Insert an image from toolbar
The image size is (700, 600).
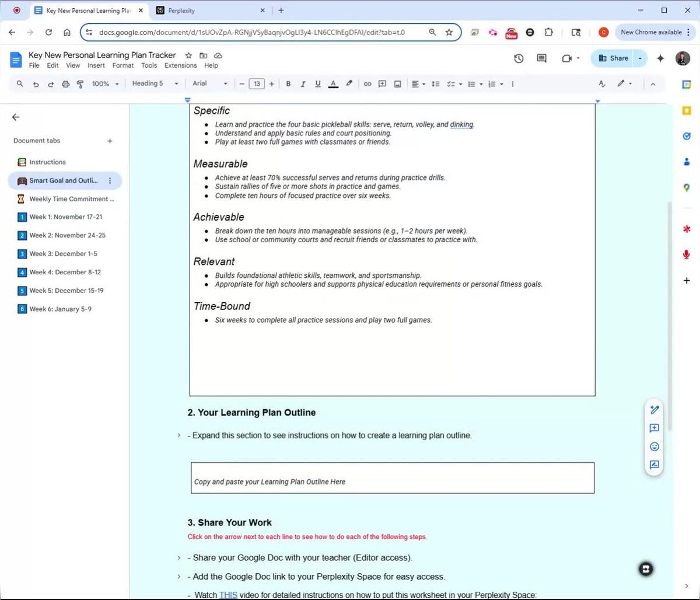pyautogui.click(x=397, y=84)
